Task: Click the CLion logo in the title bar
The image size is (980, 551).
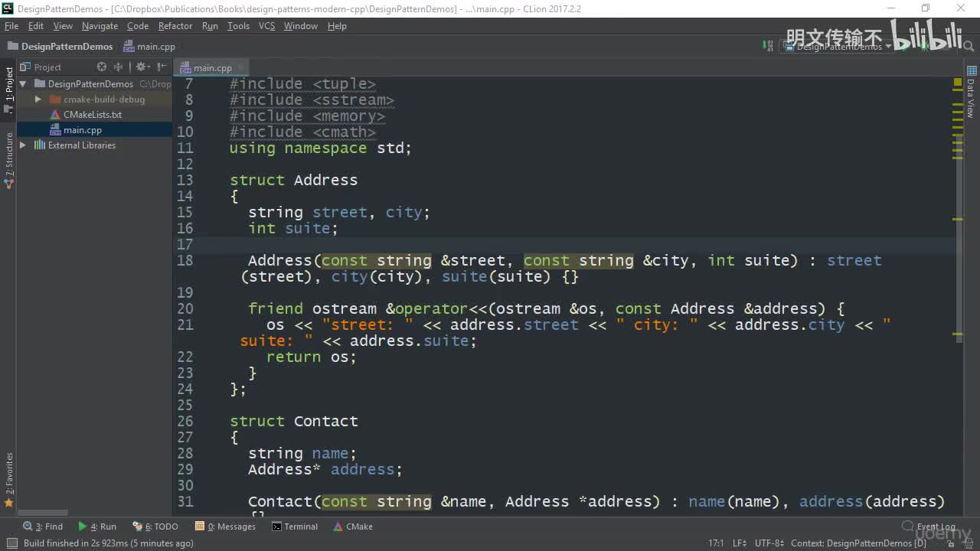Action: pos(8,8)
